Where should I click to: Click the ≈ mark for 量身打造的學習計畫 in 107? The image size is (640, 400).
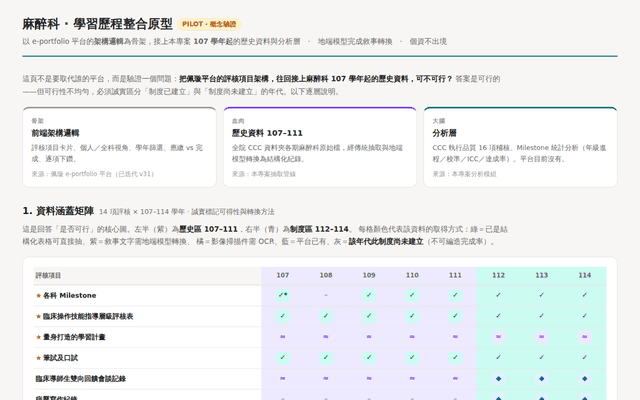tap(282, 337)
